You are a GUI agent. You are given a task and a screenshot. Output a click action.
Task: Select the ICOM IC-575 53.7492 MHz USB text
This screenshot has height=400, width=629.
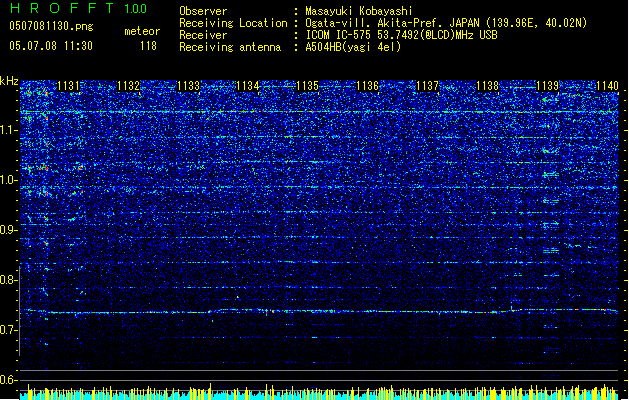(x=401, y=35)
